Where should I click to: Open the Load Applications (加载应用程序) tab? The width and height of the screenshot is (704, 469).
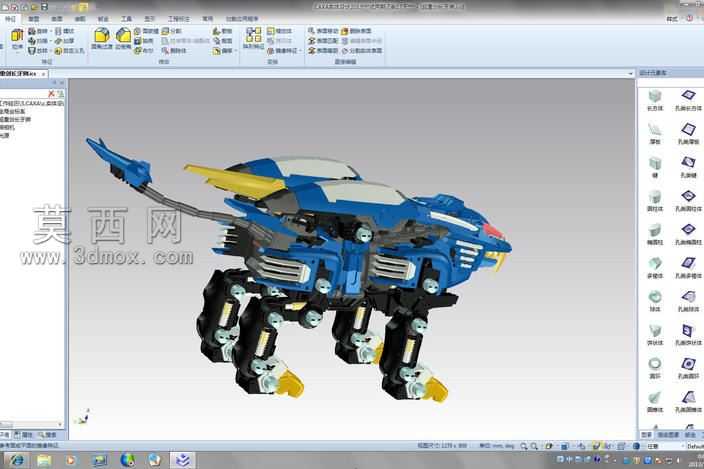(x=242, y=19)
